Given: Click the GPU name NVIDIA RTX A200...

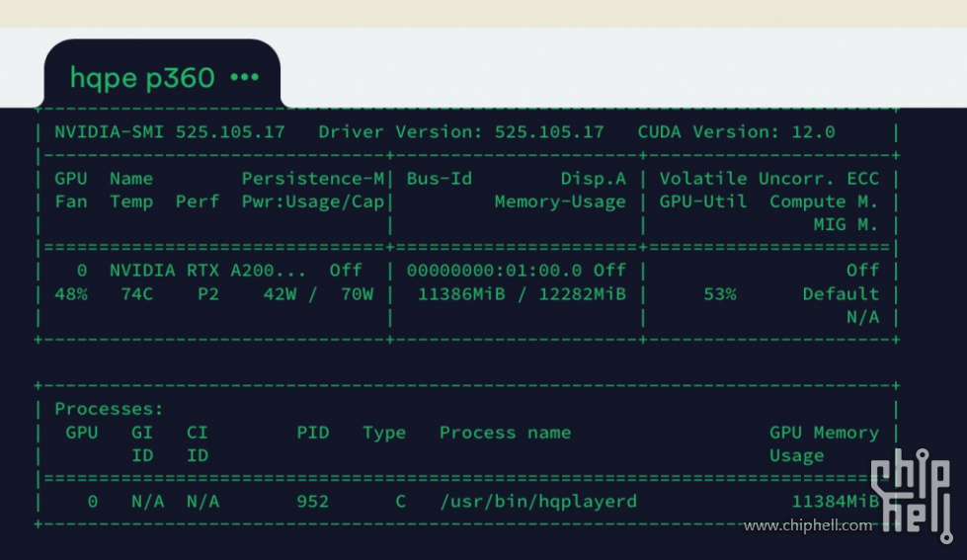Looking at the screenshot, I should [x=207, y=271].
